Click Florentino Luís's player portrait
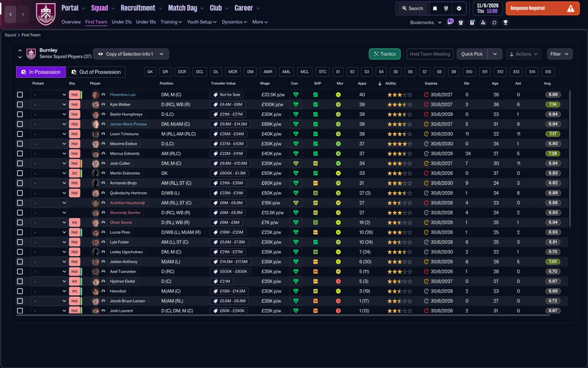The image size is (588, 368). coord(96,95)
